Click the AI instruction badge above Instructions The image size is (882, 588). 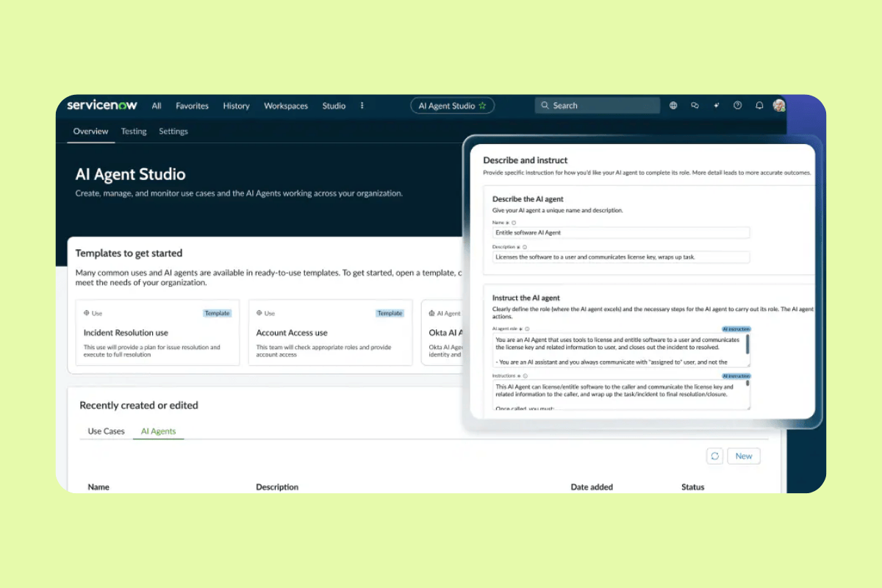point(736,375)
